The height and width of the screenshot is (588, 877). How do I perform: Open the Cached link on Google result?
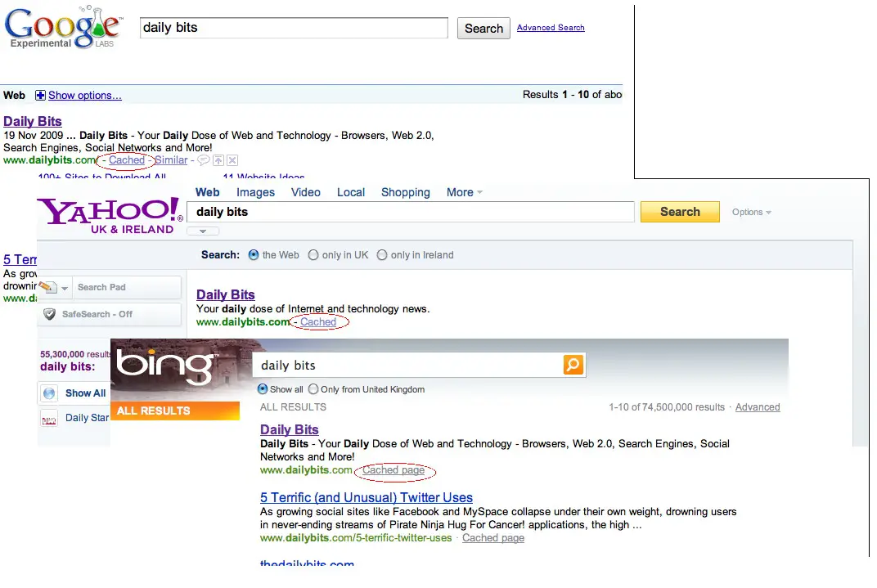pyautogui.click(x=127, y=160)
